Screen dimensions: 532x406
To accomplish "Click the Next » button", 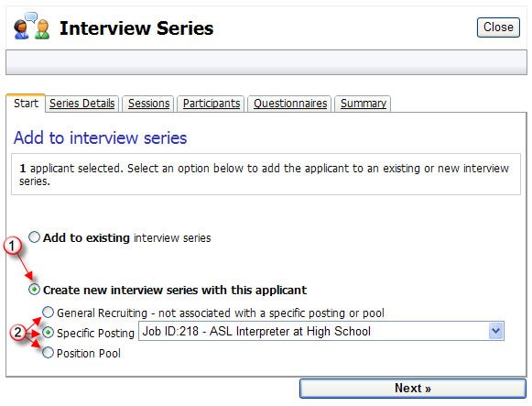I will point(413,388).
